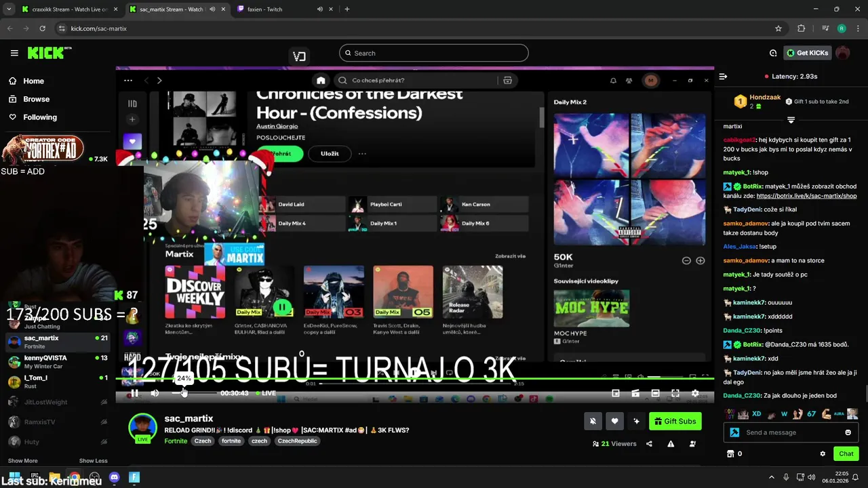Open kennyQVISTA channel in sidebar

click(x=58, y=362)
